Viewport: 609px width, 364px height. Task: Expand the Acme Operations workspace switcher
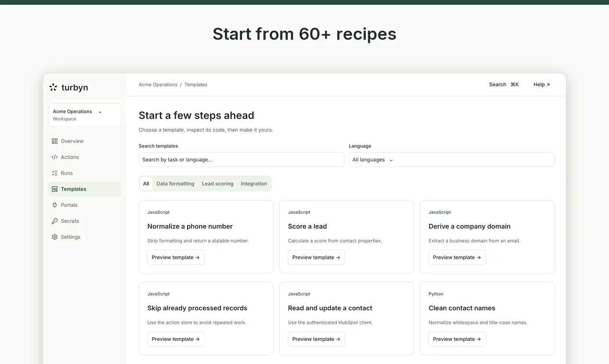[x=85, y=115]
